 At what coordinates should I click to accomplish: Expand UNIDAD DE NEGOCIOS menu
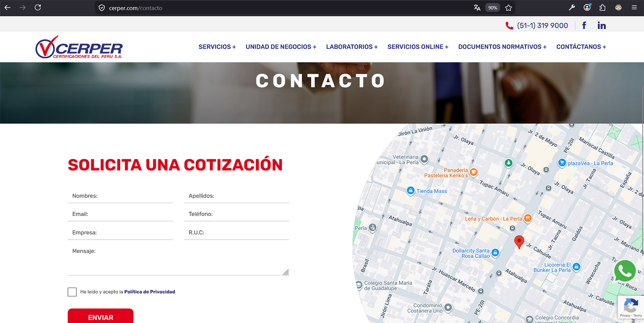tap(281, 47)
